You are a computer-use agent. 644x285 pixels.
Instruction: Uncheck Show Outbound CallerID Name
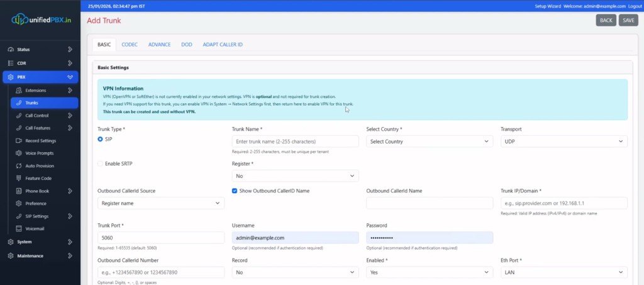(235, 191)
